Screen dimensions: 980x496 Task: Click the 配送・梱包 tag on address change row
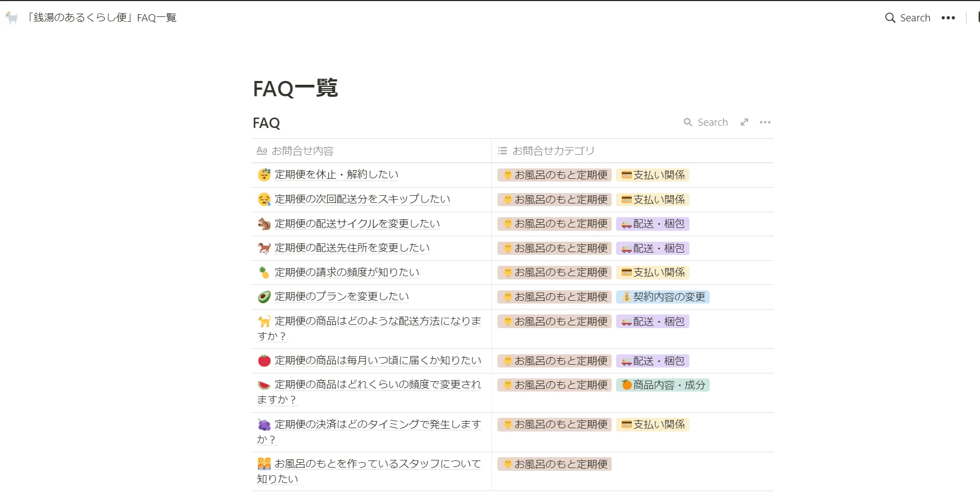tap(652, 248)
